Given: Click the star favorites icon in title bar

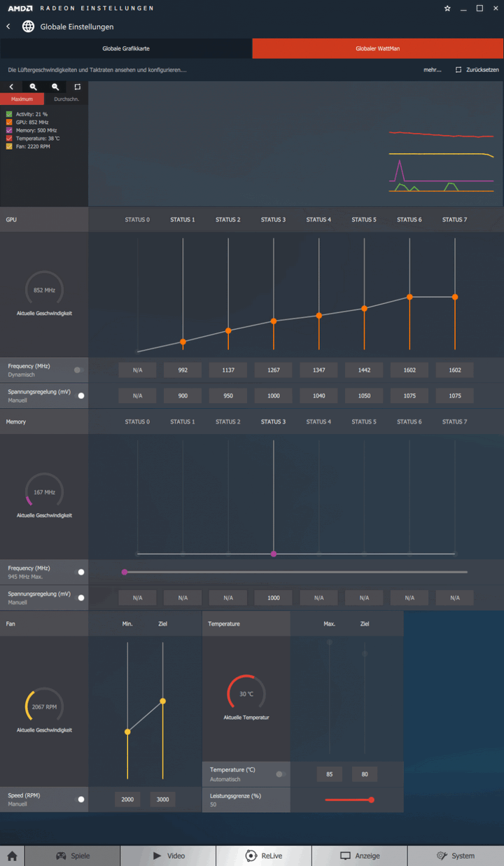Looking at the screenshot, I should (448, 8).
